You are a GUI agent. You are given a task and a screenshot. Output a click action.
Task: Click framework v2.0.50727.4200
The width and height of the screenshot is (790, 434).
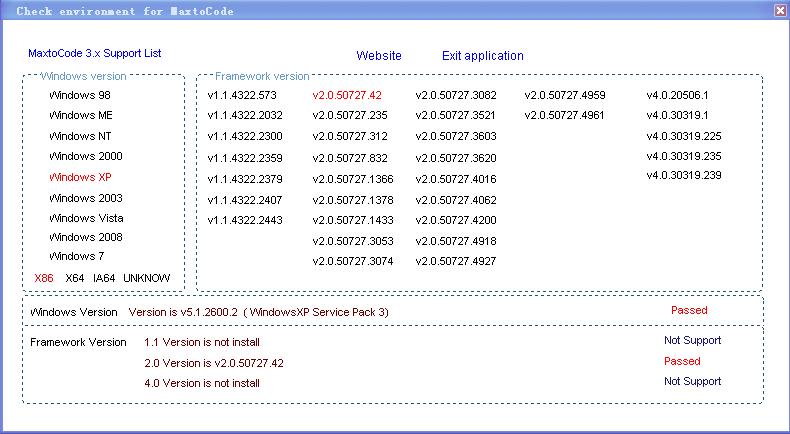click(456, 220)
